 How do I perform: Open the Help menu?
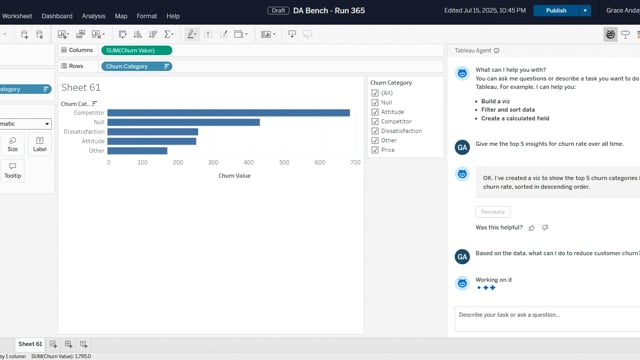click(x=173, y=16)
